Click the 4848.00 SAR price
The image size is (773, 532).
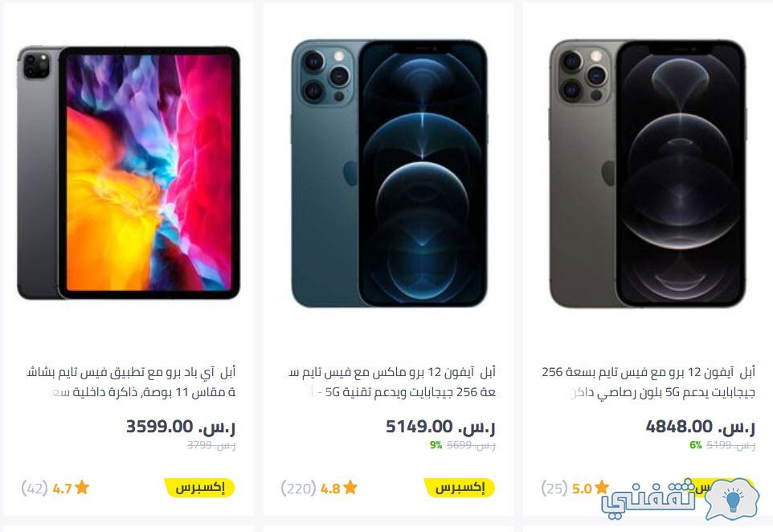coord(700,427)
